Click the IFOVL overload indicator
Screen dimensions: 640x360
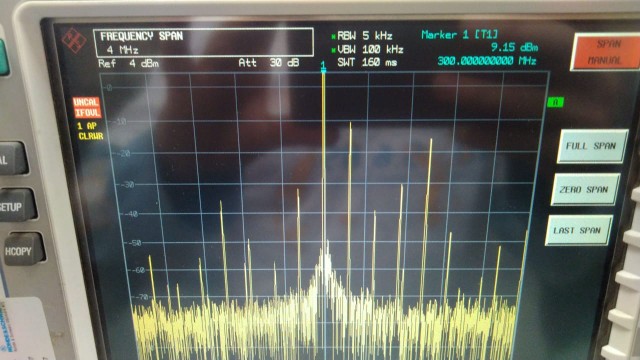pos(87,112)
